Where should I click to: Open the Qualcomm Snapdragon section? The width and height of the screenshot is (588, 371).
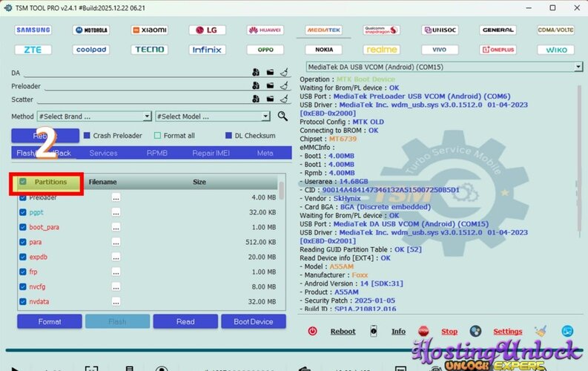[381, 30]
